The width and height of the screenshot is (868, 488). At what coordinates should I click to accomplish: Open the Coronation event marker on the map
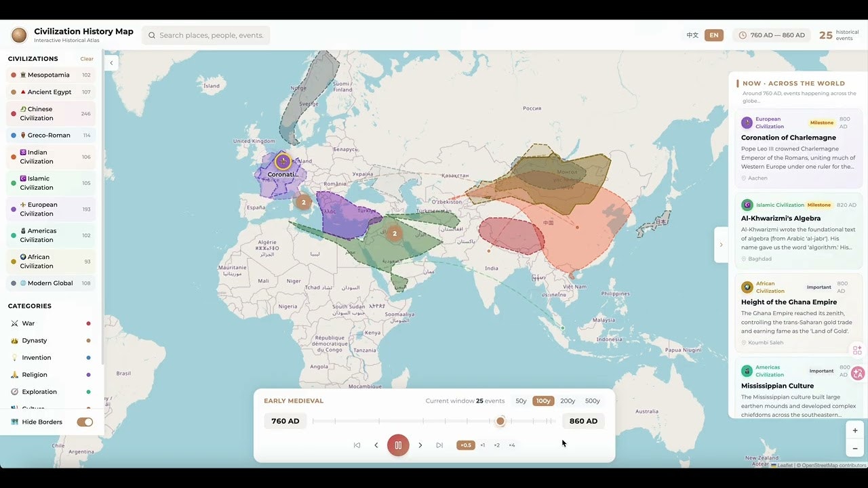tap(283, 161)
